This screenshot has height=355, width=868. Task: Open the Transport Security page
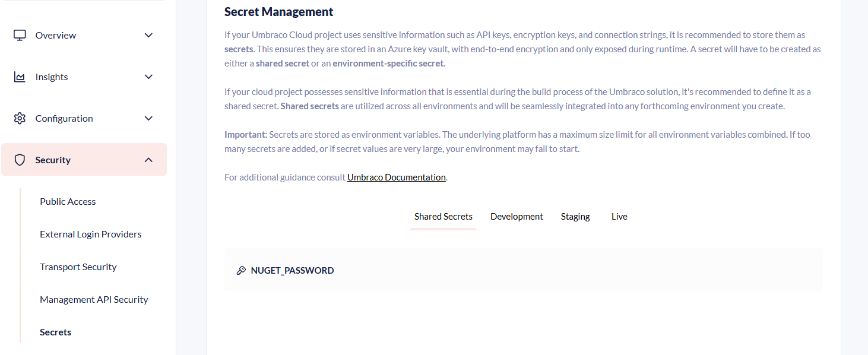point(78,267)
